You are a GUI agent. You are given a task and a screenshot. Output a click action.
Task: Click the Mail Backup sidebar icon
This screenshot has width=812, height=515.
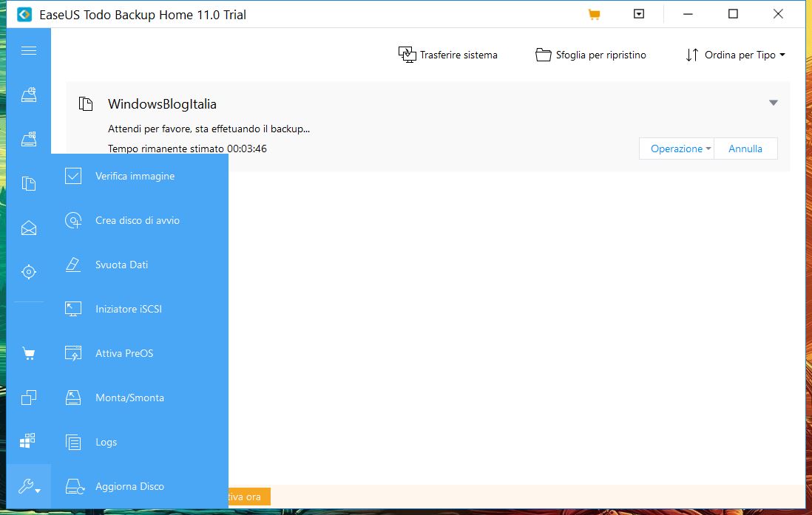coord(29,228)
